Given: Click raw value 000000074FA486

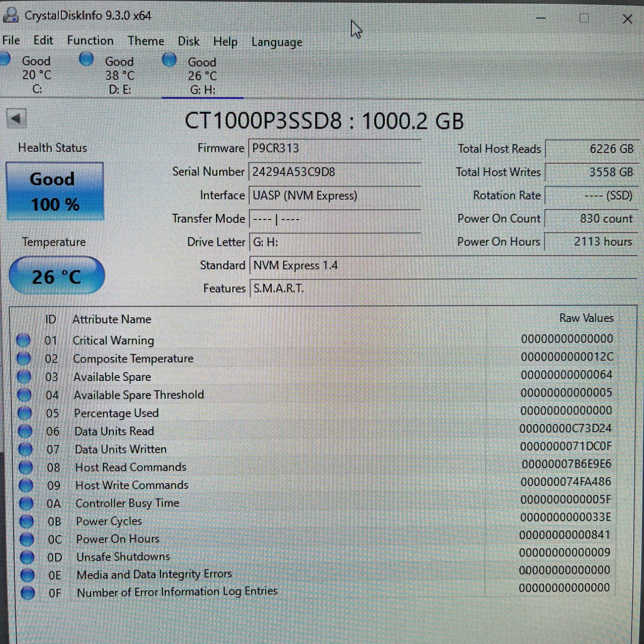Looking at the screenshot, I should point(566,482).
